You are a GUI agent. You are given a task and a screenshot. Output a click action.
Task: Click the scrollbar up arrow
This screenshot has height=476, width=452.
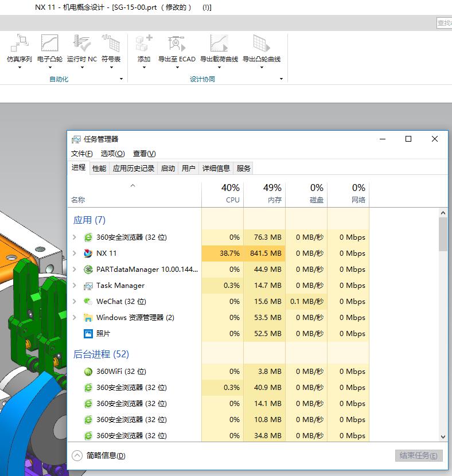click(443, 213)
